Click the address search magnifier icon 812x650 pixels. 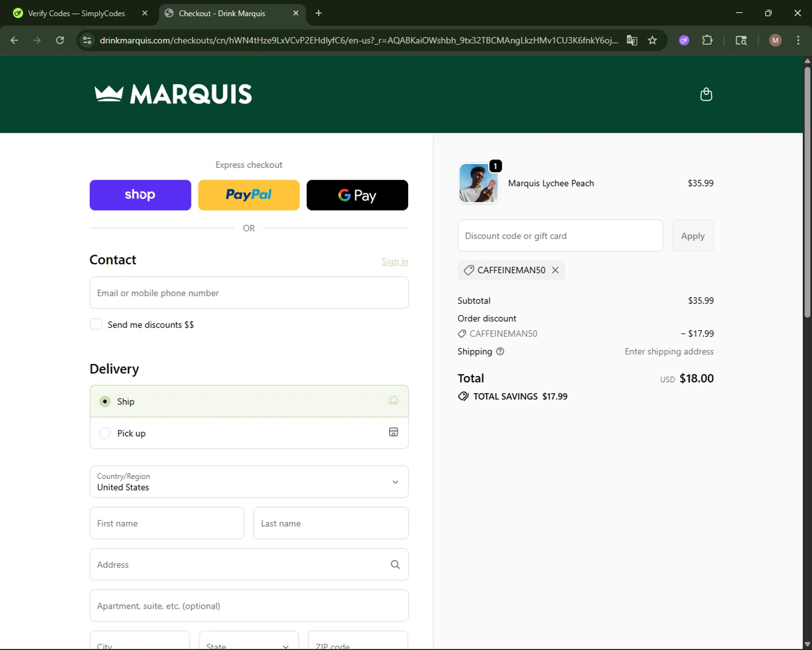tap(395, 564)
